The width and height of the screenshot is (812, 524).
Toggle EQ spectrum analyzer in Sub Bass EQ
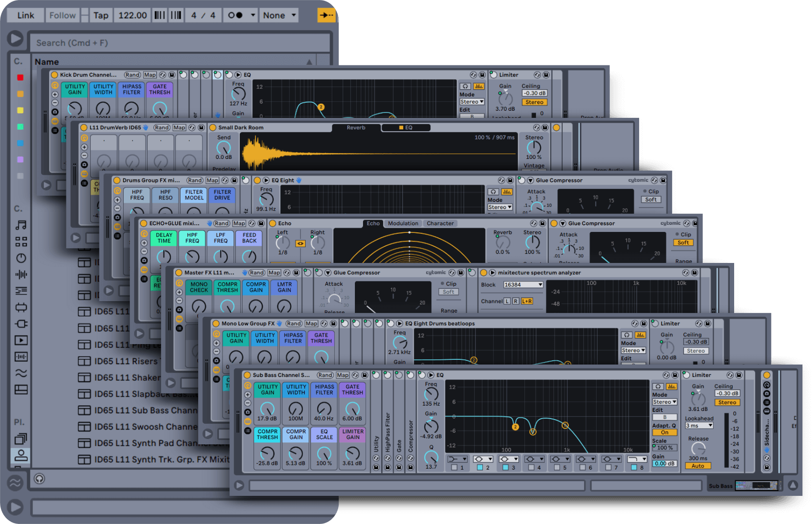[x=671, y=387]
